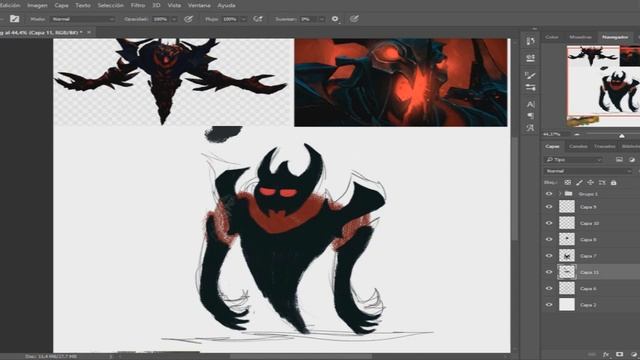The image size is (640, 360).
Task: Open the Opacidad dropdown arrow
Action: (174, 19)
